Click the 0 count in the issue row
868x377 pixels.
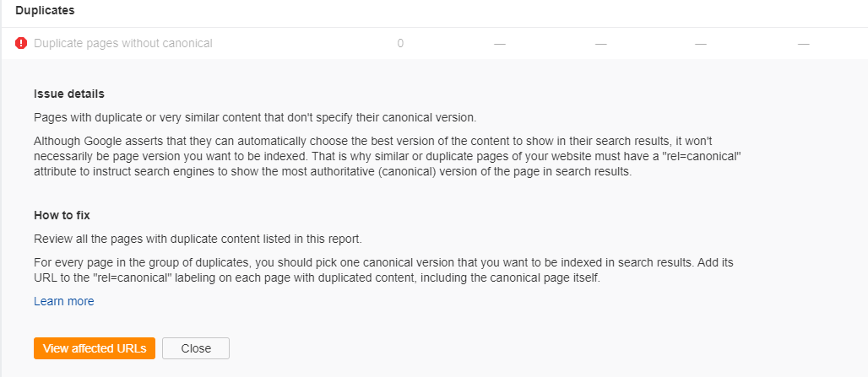pyautogui.click(x=400, y=43)
